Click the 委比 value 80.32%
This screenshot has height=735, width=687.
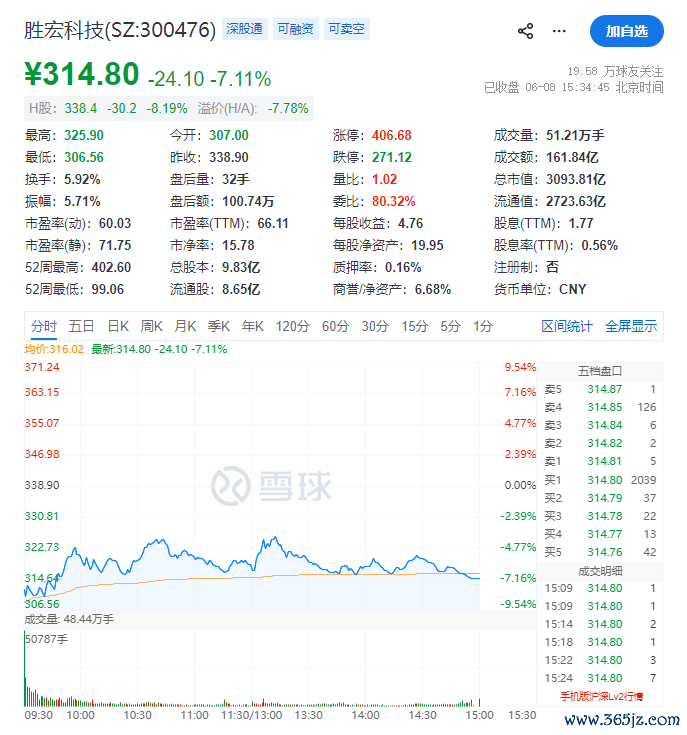tap(394, 202)
